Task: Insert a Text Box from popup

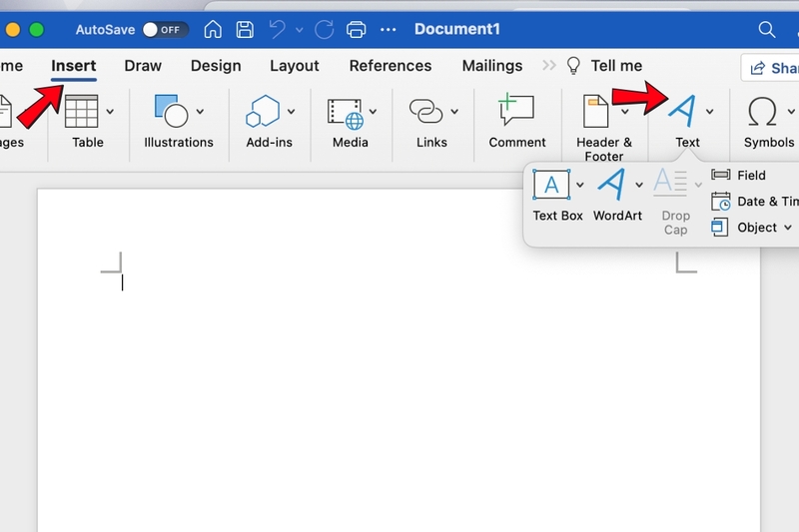Action: [551, 185]
